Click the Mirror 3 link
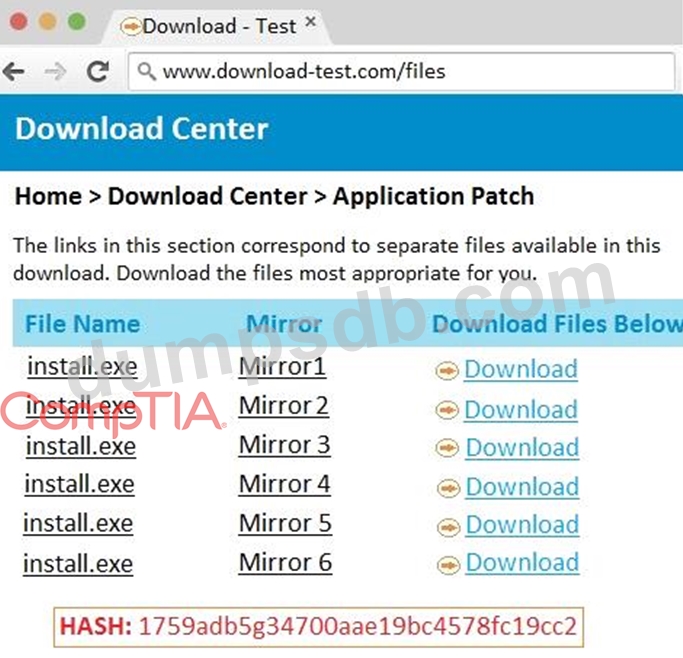The image size is (683, 658). click(x=284, y=445)
